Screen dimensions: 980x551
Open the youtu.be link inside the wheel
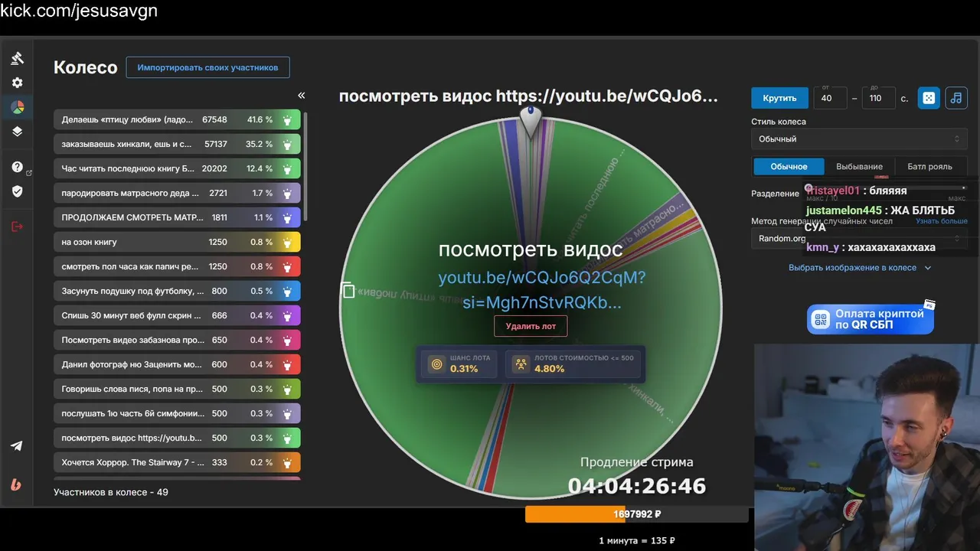[542, 290]
